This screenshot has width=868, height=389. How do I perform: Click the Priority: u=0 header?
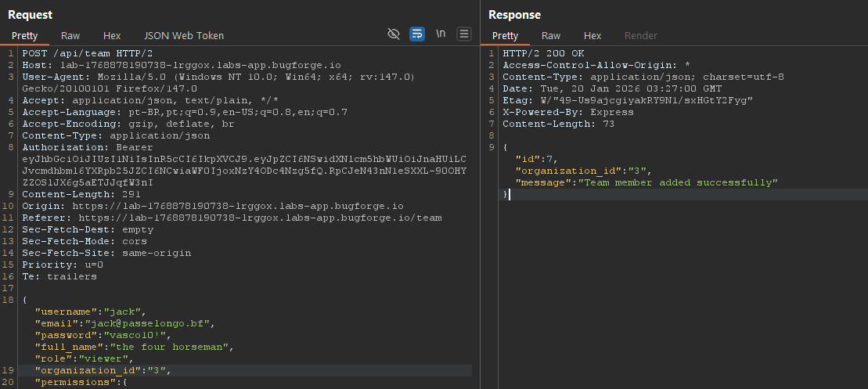coord(63,265)
